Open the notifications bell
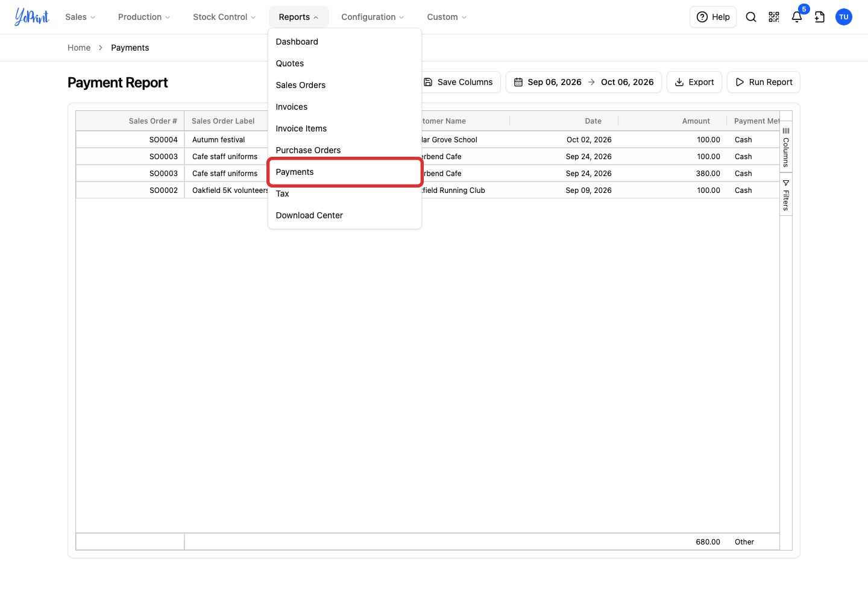This screenshot has height=603, width=868. click(x=797, y=17)
